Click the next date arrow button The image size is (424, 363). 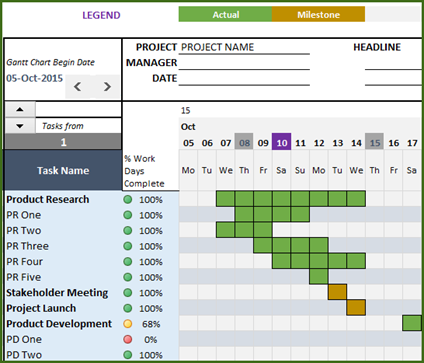(x=107, y=87)
